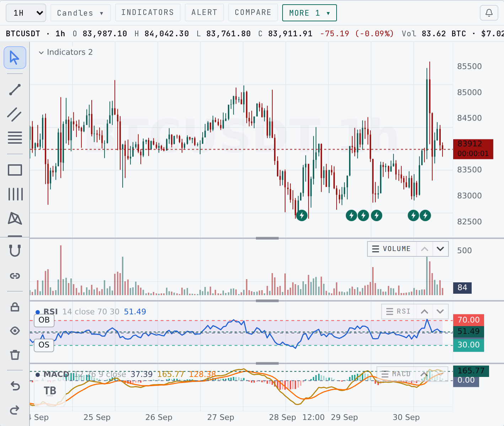Viewport: 504px width, 426px height.
Task: Click the MACD 165.77 axis label
Action: (471, 371)
